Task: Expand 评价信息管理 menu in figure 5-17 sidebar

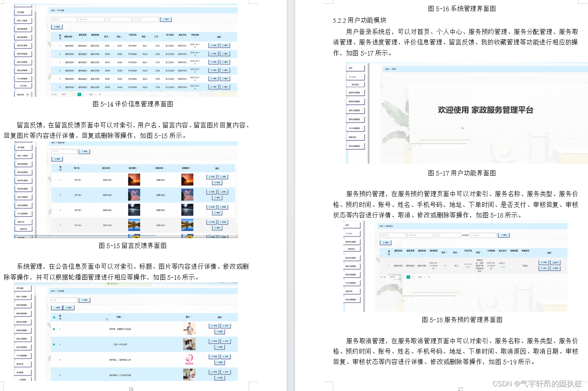Action: [x=356, y=128]
